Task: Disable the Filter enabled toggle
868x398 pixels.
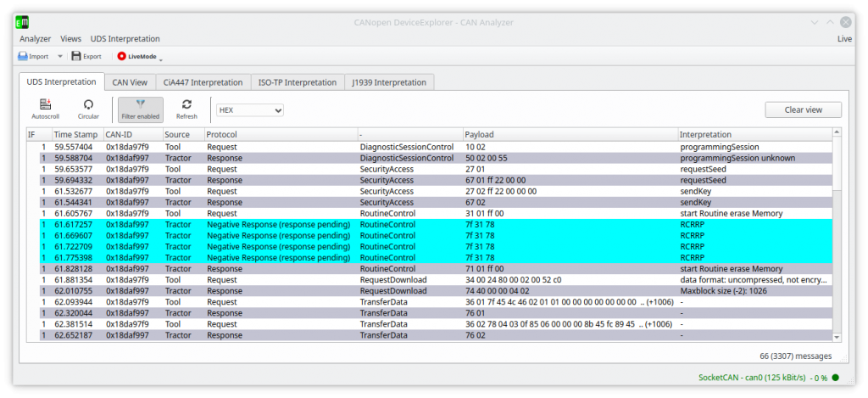Action: click(140, 109)
